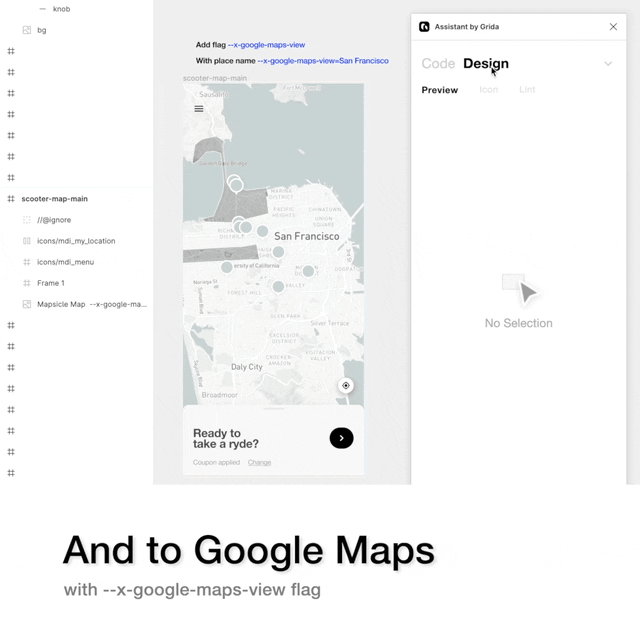The width and height of the screenshot is (640, 640).
Task: Click the No Selection placeholder icon
Action: click(519, 288)
